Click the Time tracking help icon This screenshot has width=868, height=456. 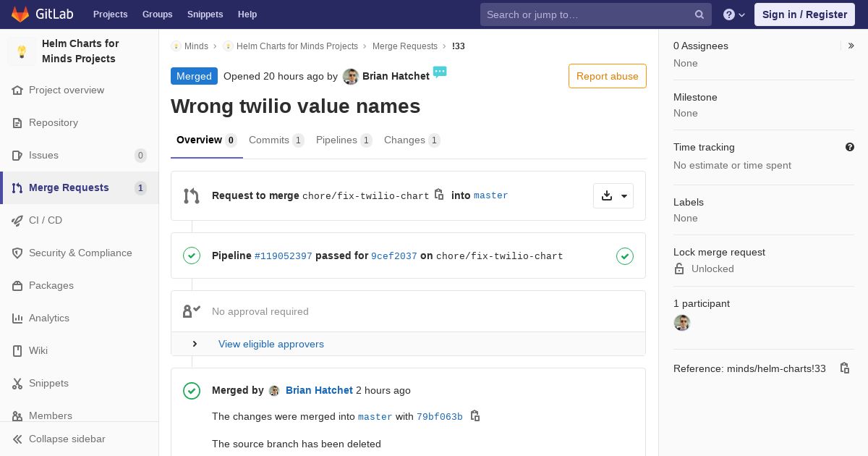point(850,147)
